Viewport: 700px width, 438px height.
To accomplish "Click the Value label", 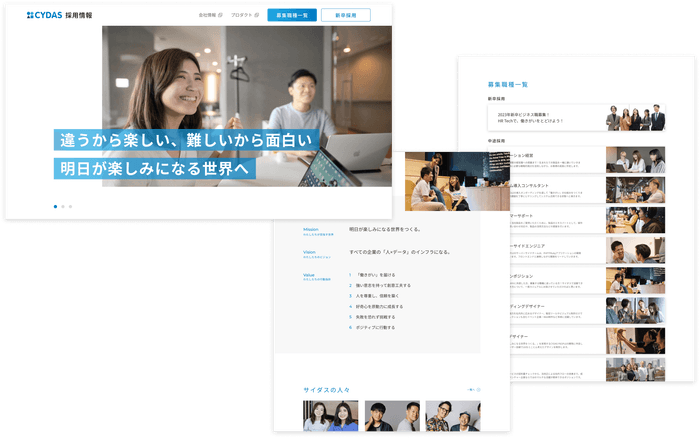I will 308,275.
